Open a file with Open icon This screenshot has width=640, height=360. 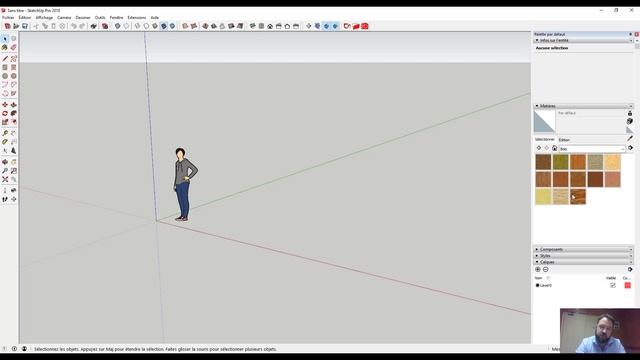coord(16,26)
